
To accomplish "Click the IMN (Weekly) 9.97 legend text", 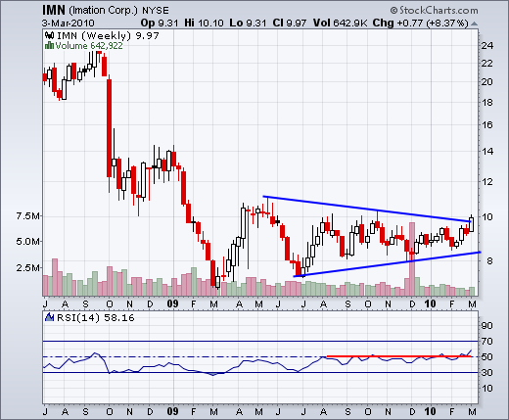I will [x=108, y=35].
